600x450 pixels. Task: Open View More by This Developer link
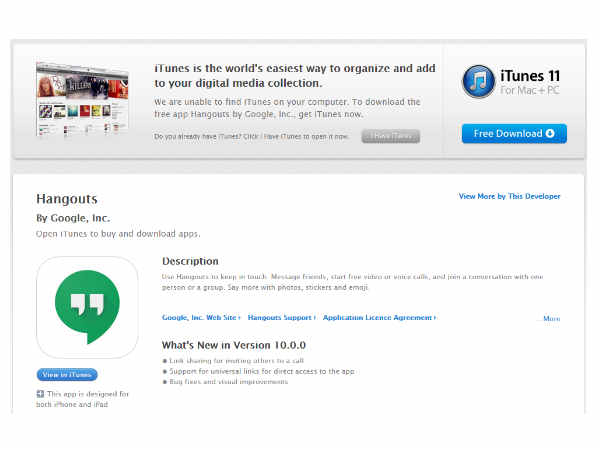pyautogui.click(x=509, y=196)
